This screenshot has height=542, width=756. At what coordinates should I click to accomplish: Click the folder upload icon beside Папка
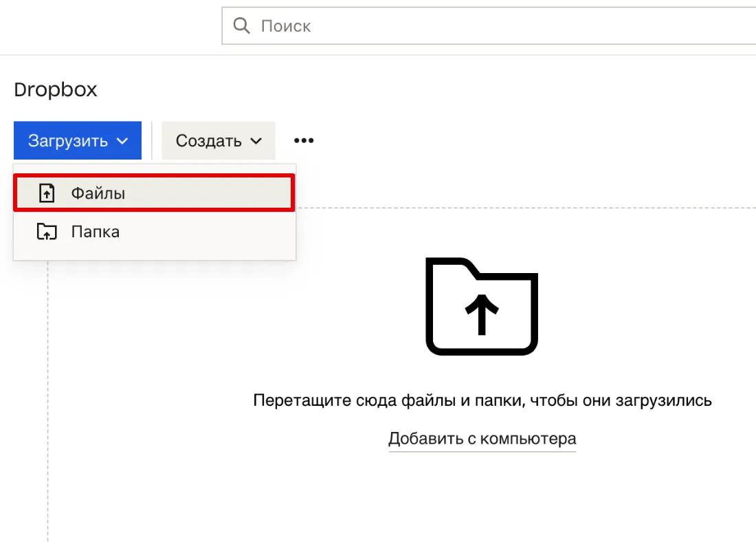(x=47, y=232)
